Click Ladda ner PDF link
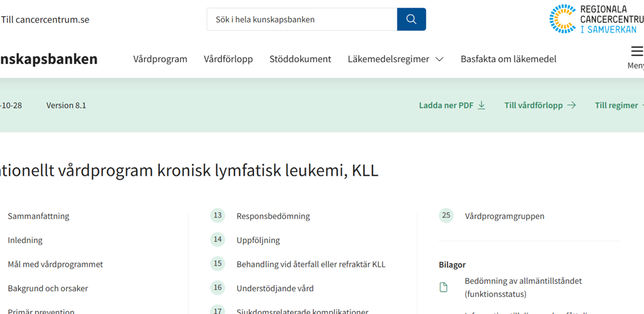The image size is (644, 314). tap(447, 106)
